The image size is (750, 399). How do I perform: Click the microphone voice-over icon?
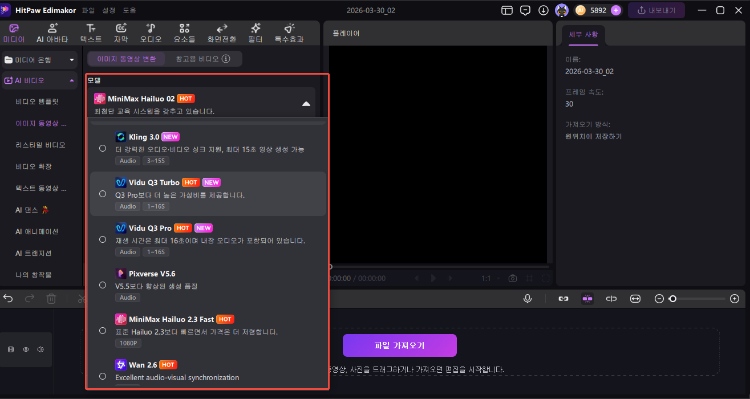(528, 299)
